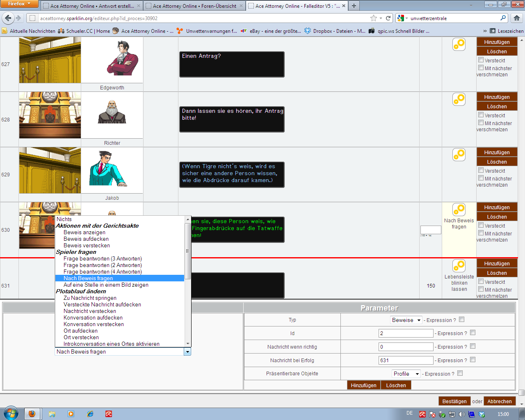This screenshot has height=420, width=525.
Task: Click the gear icon above 'Lebensleiste blinken lassen'
Action: (x=459, y=266)
